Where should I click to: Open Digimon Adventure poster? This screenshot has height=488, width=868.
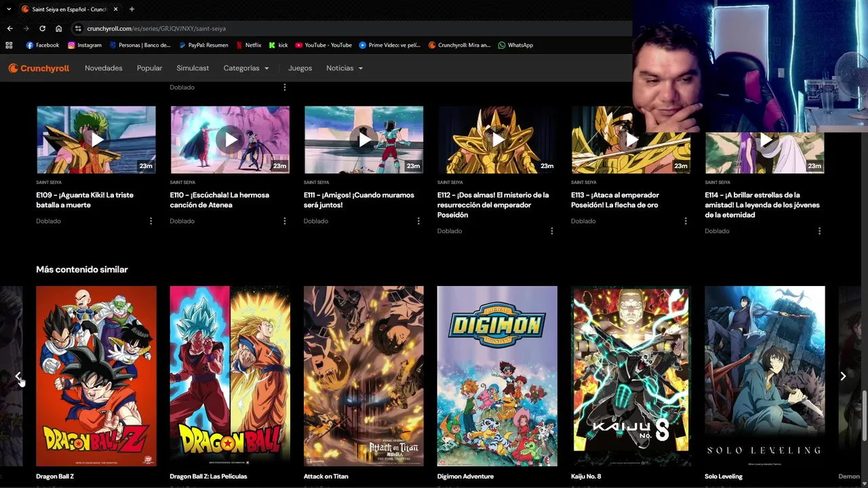point(497,376)
